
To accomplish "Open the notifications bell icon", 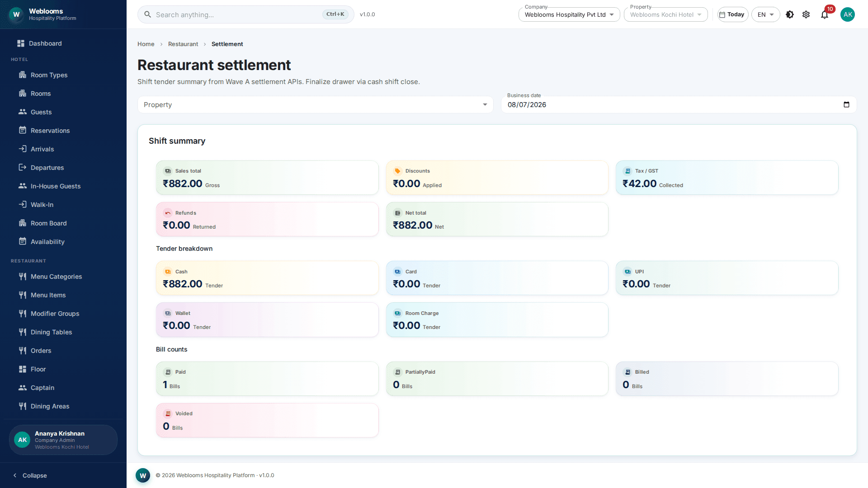I will pyautogui.click(x=825, y=14).
